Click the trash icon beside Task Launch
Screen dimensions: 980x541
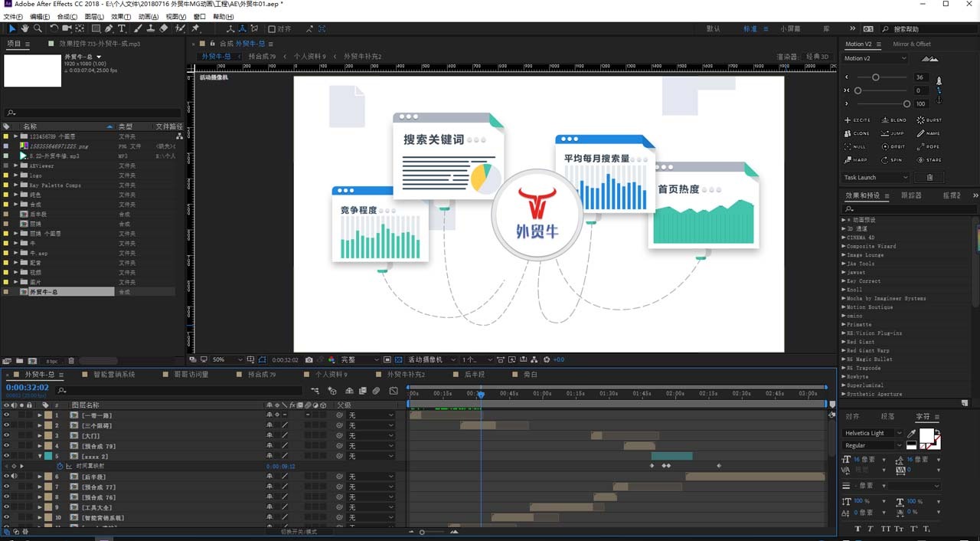929,177
